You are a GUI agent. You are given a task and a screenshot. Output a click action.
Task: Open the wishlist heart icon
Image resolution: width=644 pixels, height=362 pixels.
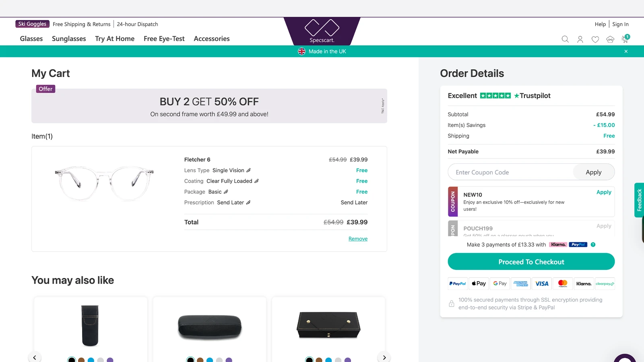(x=595, y=39)
